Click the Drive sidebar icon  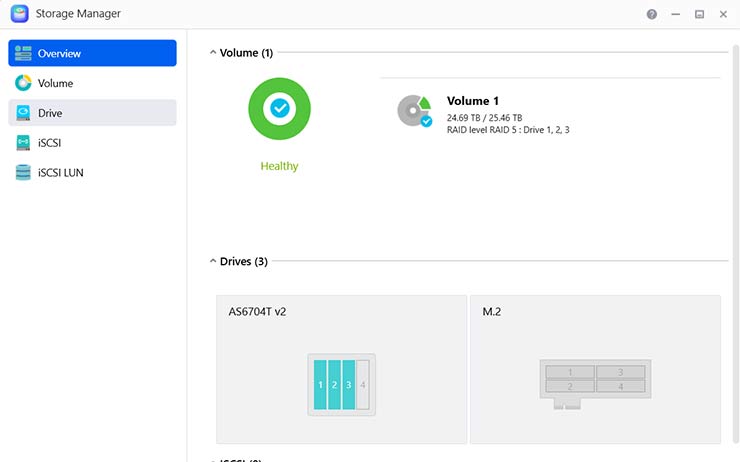(x=23, y=113)
